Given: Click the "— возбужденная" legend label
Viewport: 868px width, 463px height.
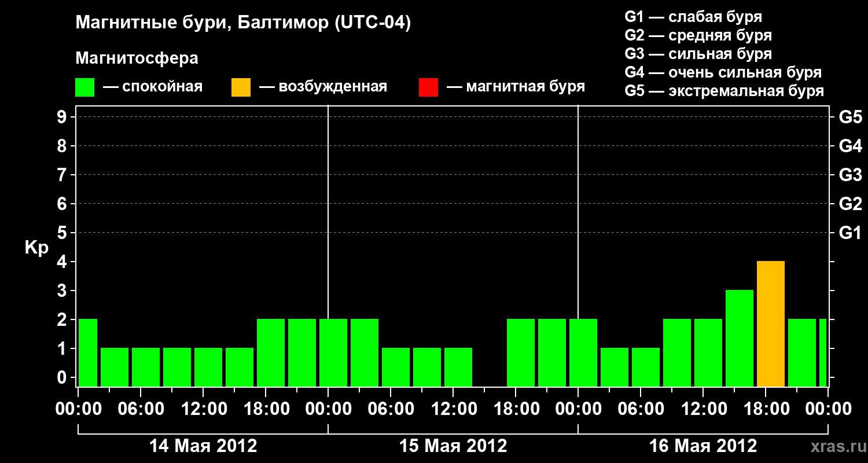Looking at the screenshot, I should point(323,87).
